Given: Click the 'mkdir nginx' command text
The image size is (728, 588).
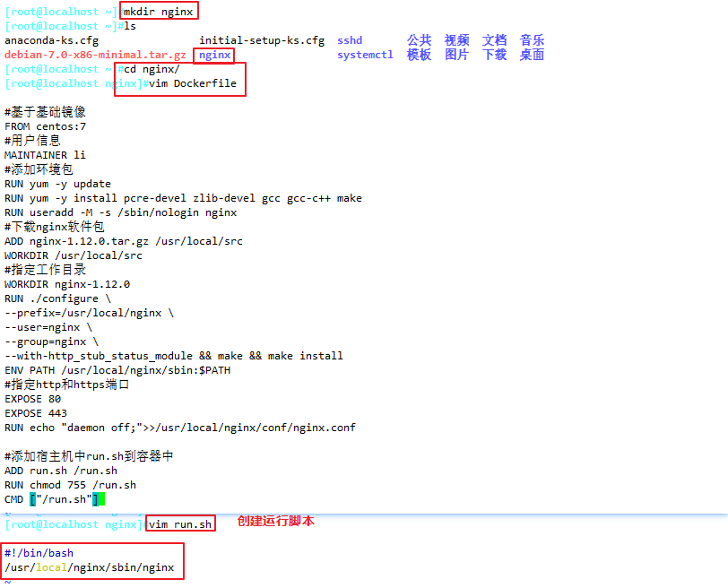Looking at the screenshot, I should 158,12.
